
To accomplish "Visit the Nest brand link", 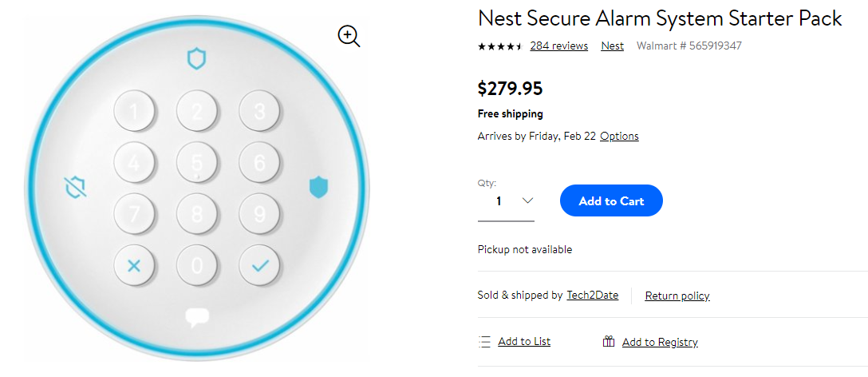I will pos(612,46).
